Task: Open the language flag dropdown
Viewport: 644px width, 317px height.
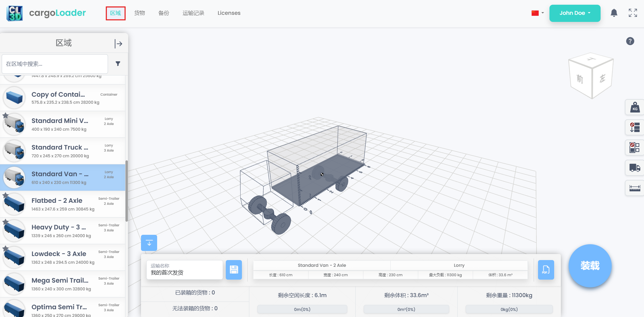Action: (537, 13)
